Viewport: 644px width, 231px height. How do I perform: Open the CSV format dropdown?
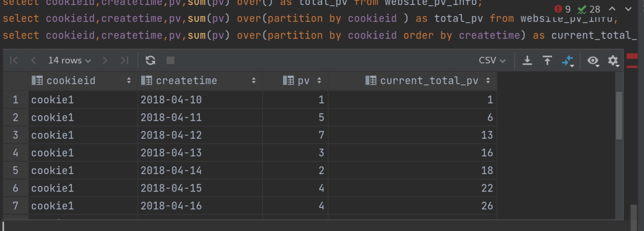coord(492,60)
